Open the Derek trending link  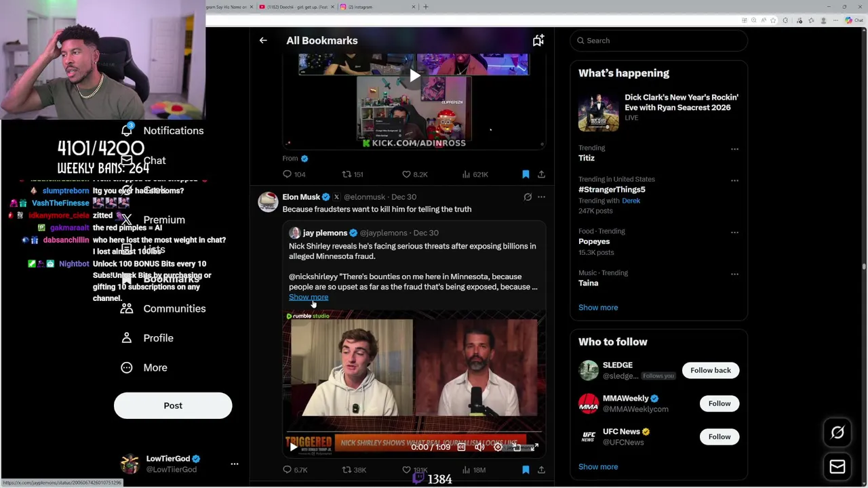[631, 201]
